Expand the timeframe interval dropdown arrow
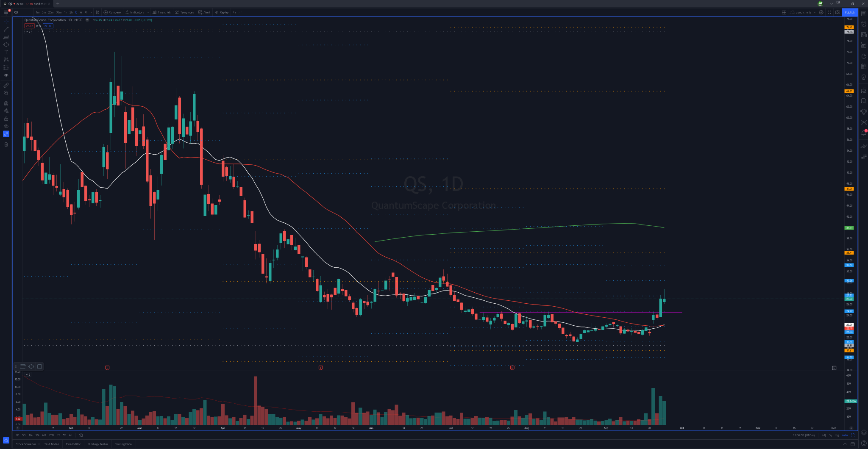The image size is (868, 449). pos(92,12)
